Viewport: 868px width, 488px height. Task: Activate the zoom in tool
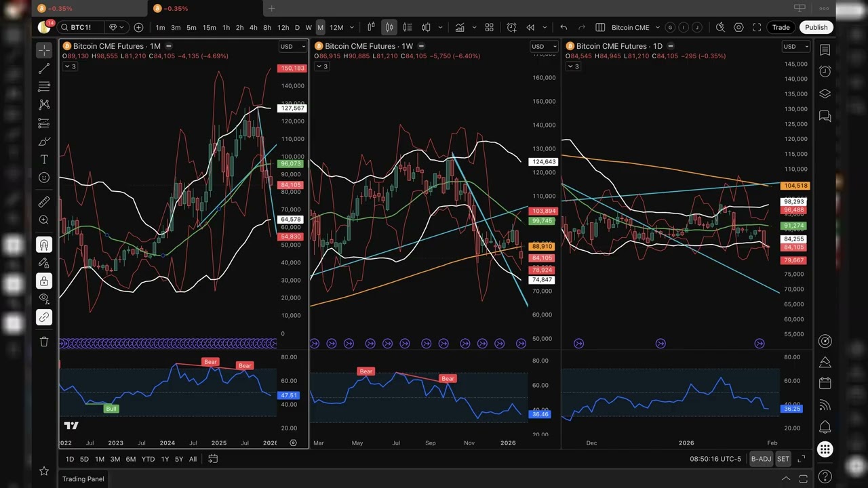(x=44, y=220)
